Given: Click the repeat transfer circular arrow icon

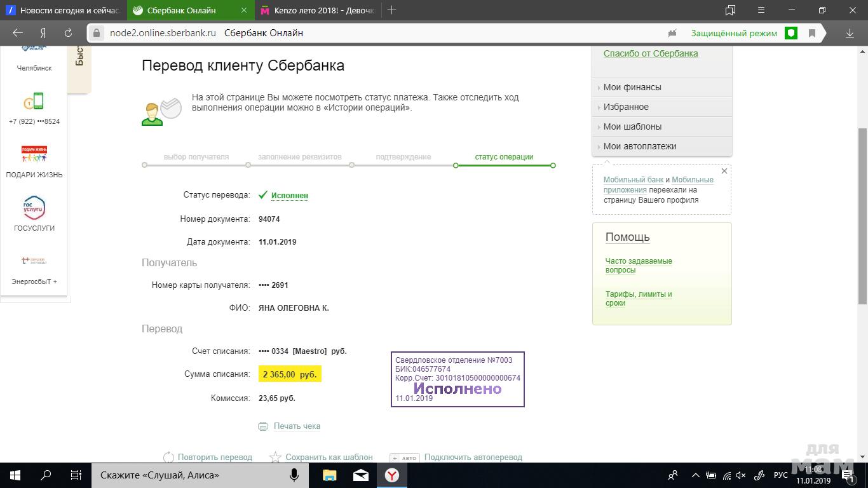Looking at the screenshot, I should click(x=168, y=457).
